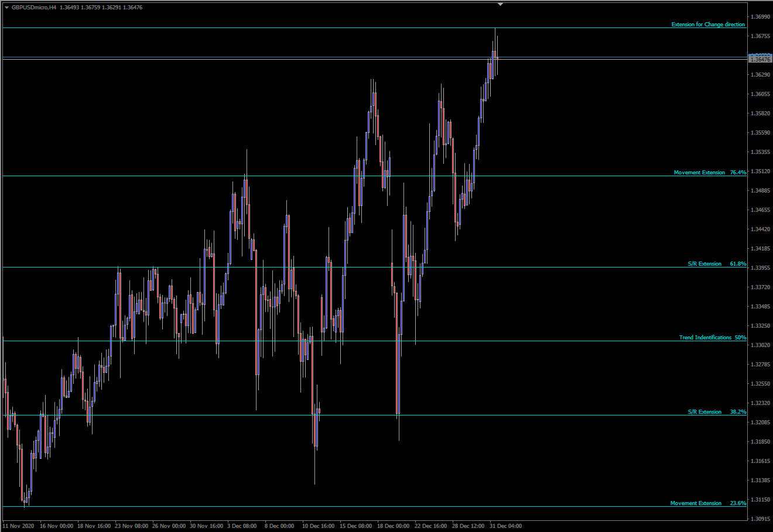
Task: Click the 1.31615 price axis label
Action: pos(760,461)
